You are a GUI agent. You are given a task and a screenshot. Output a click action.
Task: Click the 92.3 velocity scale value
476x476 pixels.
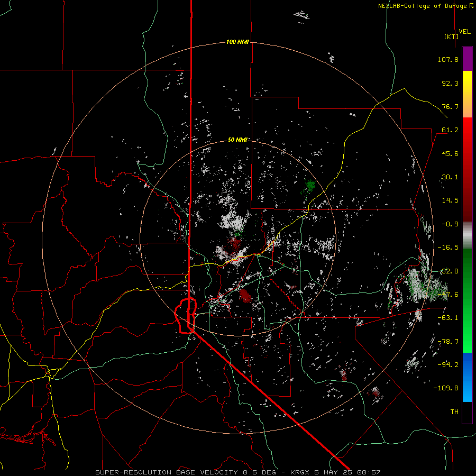450,83
